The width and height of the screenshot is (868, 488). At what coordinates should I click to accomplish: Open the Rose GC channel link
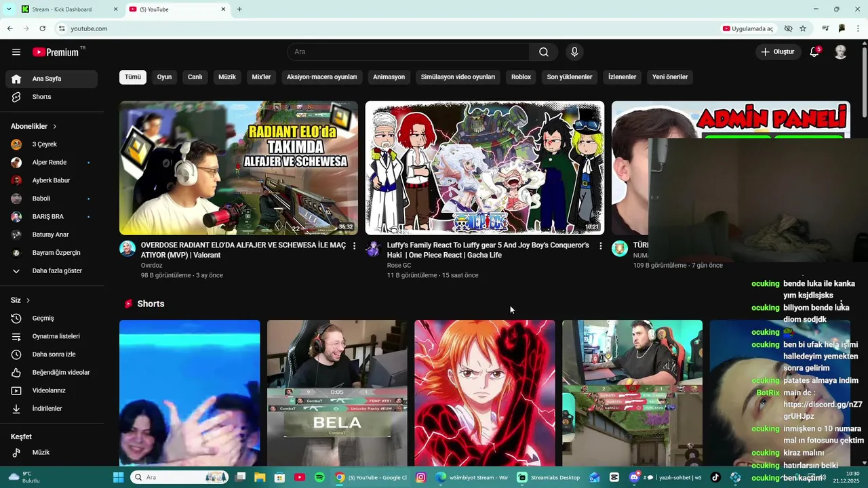(x=399, y=266)
